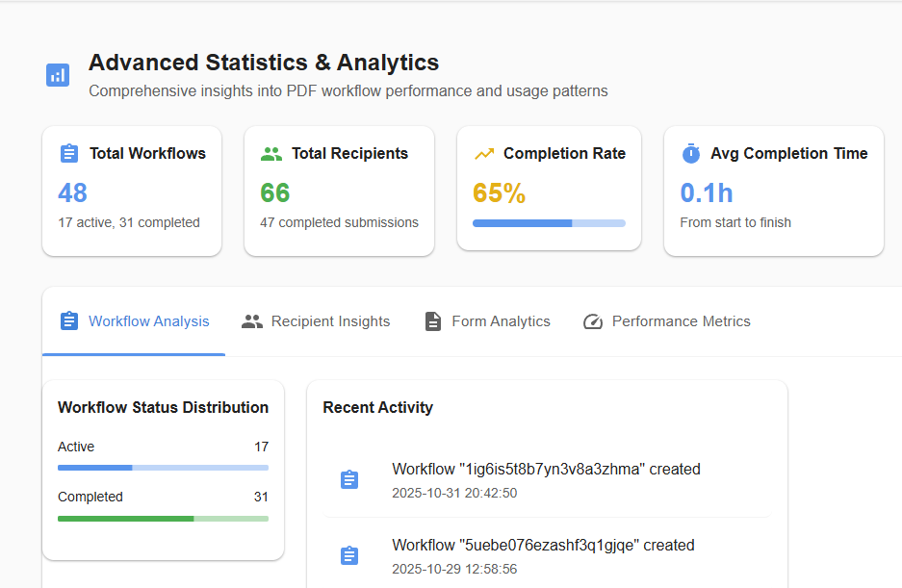This screenshot has width=902, height=588.
Task: Click the document icon on the Form Analytics tab
Action: coord(432,320)
